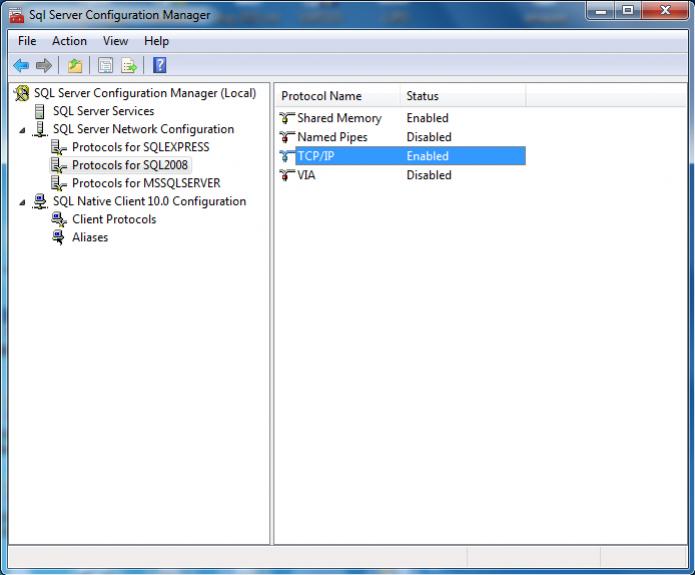This screenshot has height=575, width=695.
Task: Select SQL Server Network Configuration label
Action: point(144,129)
